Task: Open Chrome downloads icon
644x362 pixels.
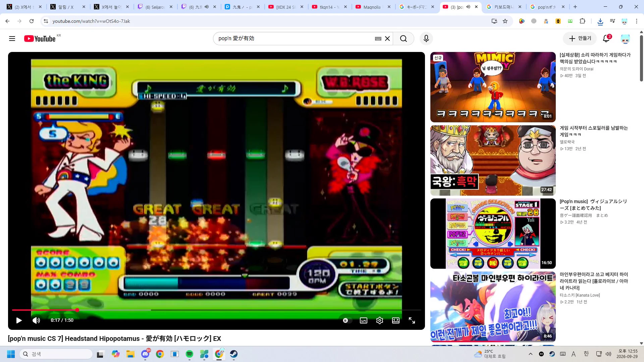Action: [x=600, y=21]
